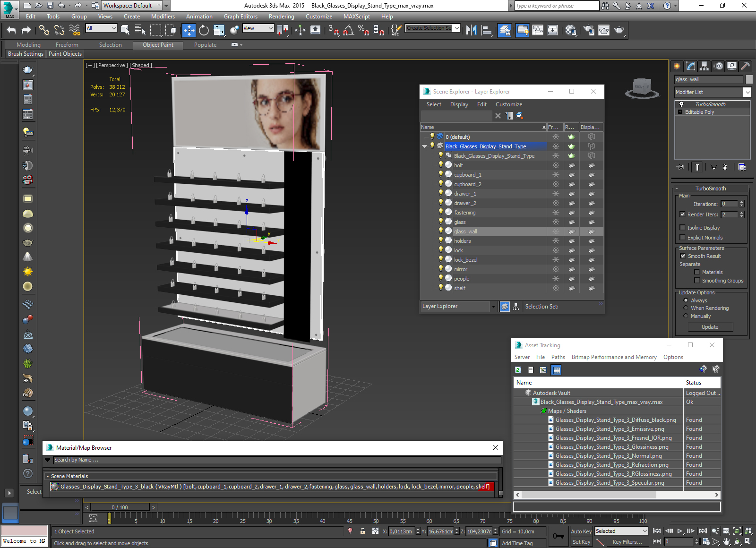Viewport: 756px width, 548px height.
Task: Open the Rendering menu
Action: 282,17
